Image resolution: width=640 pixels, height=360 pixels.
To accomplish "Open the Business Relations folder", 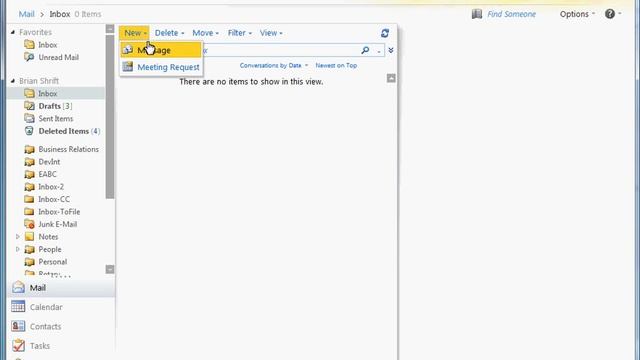I will 68,149.
